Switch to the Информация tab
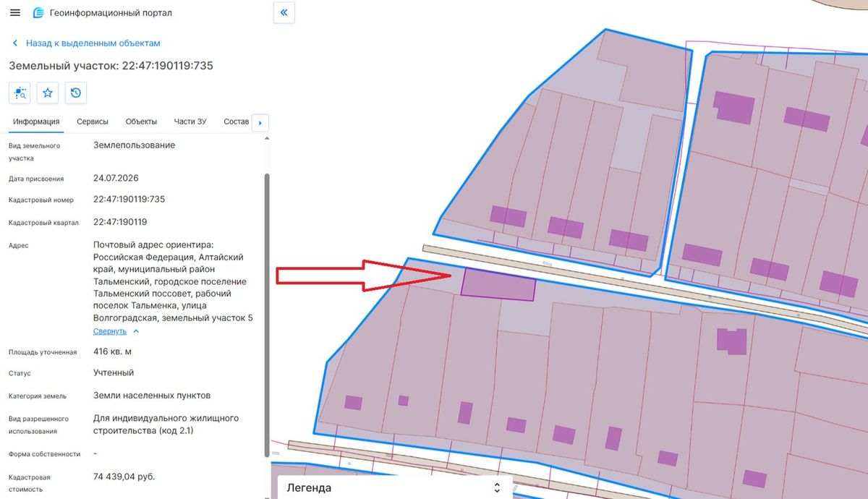The image size is (868, 499). pos(36,121)
